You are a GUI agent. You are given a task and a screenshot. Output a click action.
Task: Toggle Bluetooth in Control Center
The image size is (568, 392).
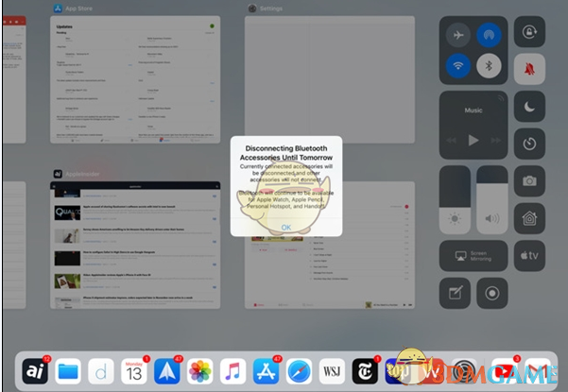(x=489, y=66)
